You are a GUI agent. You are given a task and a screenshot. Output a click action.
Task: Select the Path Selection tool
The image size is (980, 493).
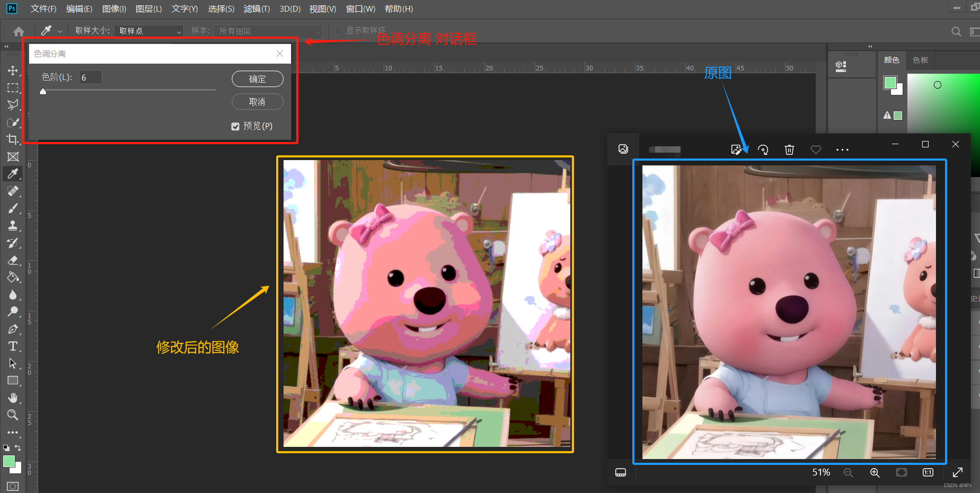tap(13, 364)
